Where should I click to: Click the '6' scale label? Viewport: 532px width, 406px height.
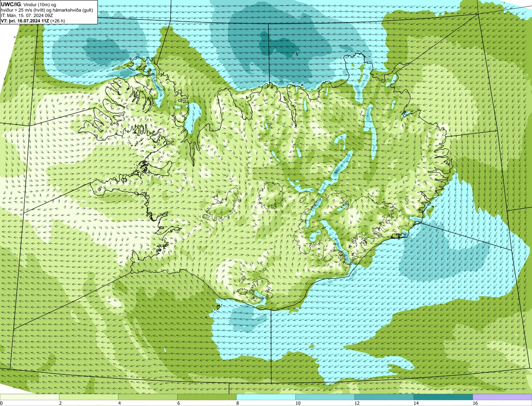coord(178,403)
